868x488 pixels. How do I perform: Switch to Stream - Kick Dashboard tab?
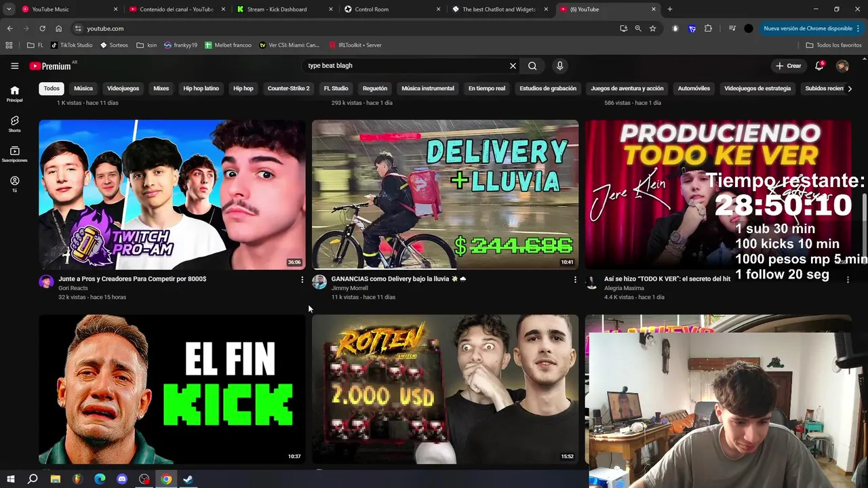pyautogui.click(x=283, y=9)
